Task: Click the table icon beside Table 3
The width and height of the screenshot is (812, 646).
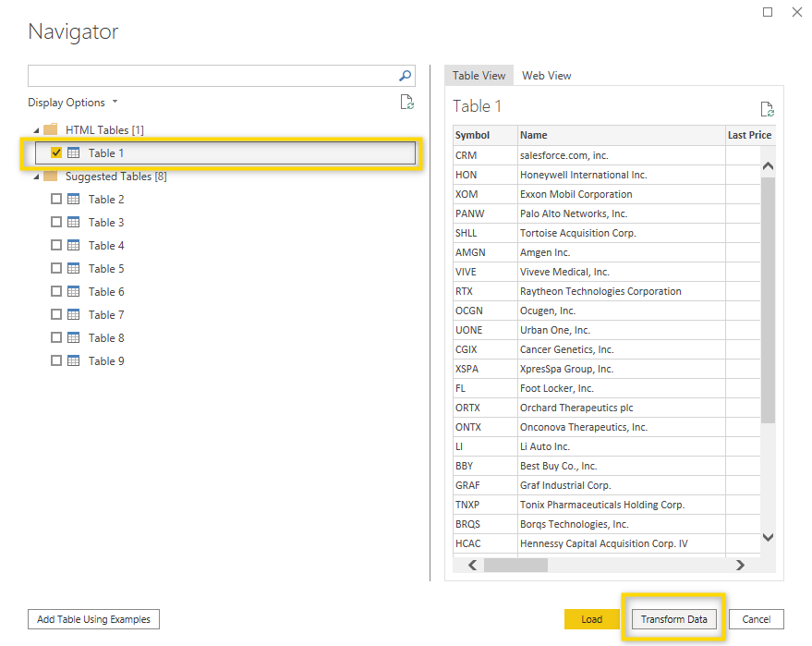Action: pyautogui.click(x=74, y=222)
